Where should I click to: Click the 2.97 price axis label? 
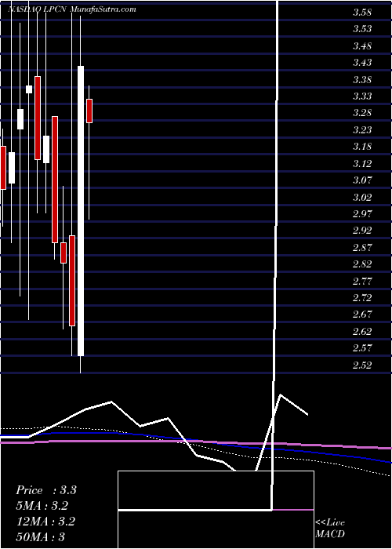pyautogui.click(x=362, y=213)
